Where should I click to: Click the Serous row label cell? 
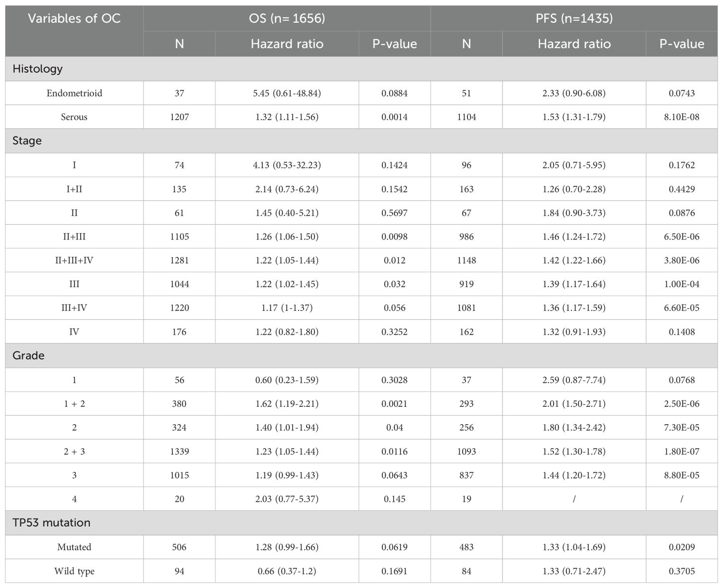pyautogui.click(x=74, y=117)
